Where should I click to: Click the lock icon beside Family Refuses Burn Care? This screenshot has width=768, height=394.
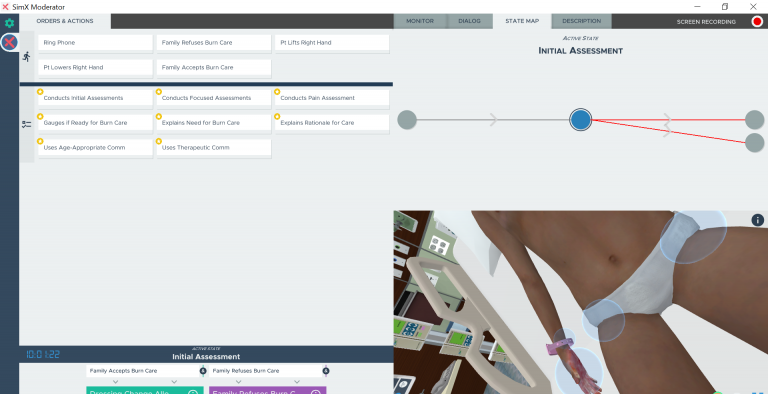coord(326,371)
